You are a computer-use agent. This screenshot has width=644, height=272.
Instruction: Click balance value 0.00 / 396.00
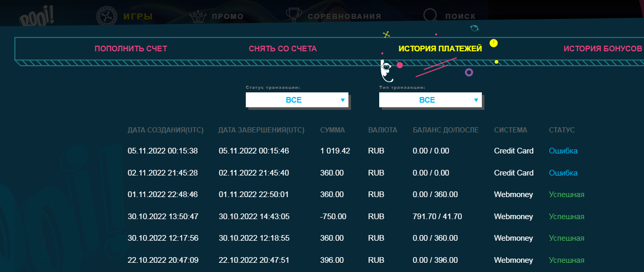coord(435,260)
